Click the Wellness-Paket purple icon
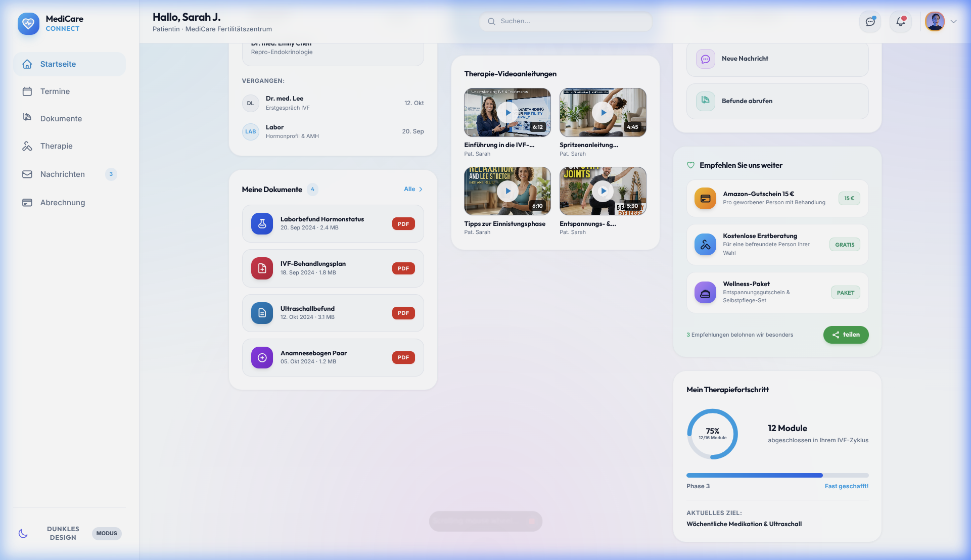Screen dimensions: 971x560 (x=705, y=293)
